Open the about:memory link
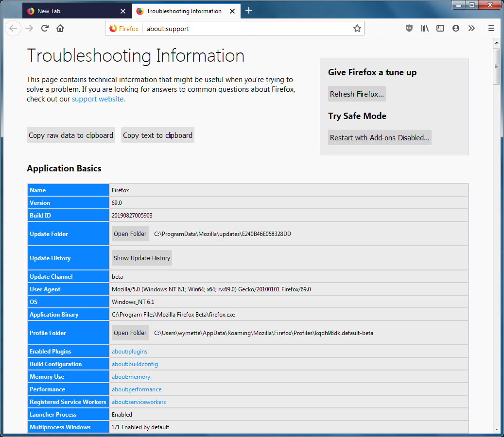The height and width of the screenshot is (437, 504). (x=131, y=377)
